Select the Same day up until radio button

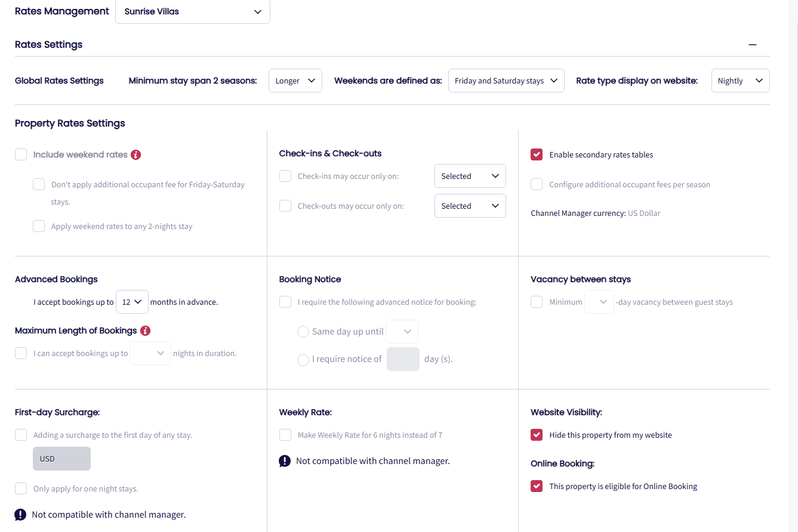coord(303,332)
